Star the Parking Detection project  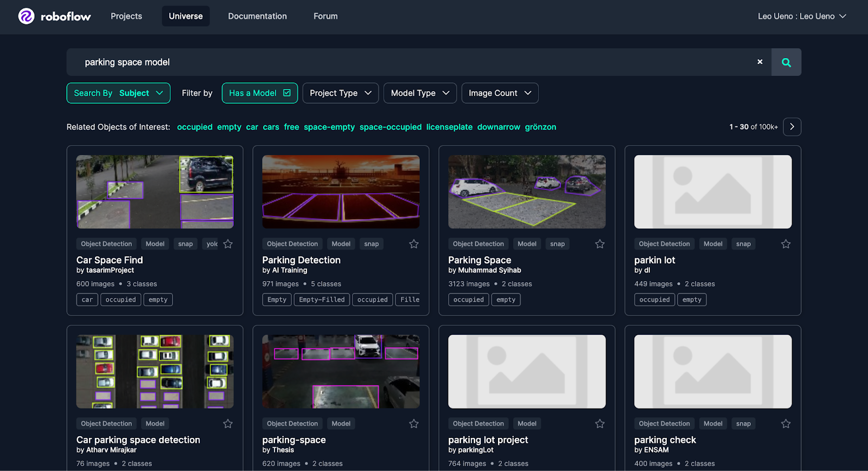[x=414, y=244]
